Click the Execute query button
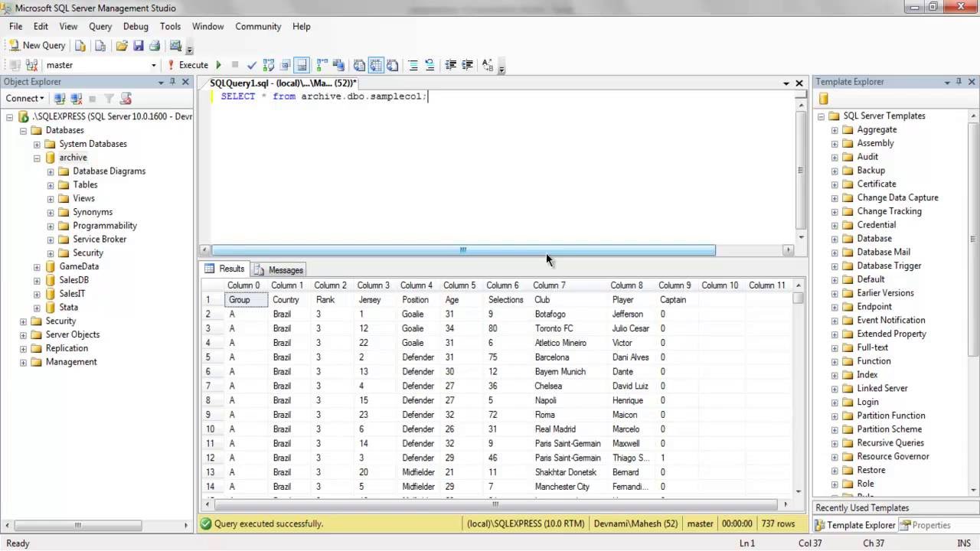The image size is (980, 551). [x=188, y=65]
